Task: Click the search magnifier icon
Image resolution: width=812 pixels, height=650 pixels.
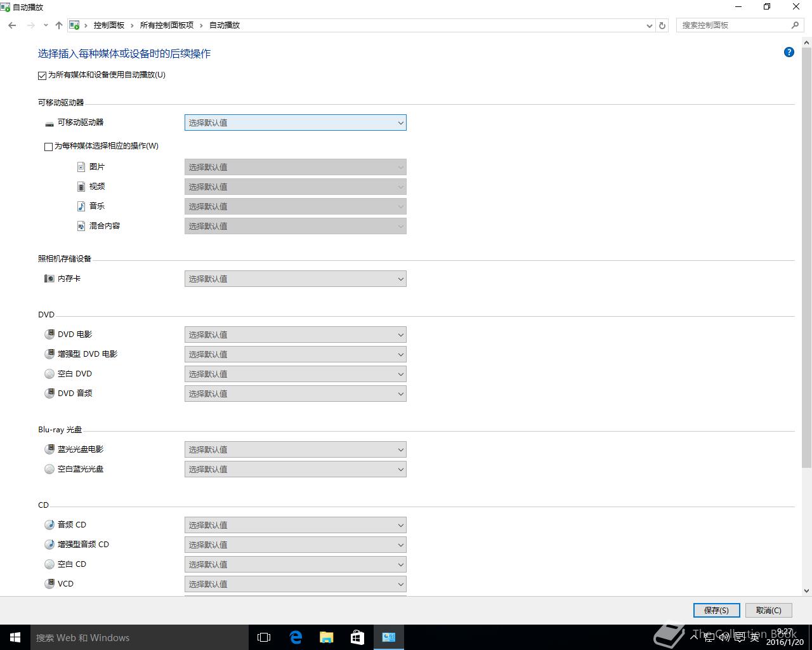Action: (795, 25)
